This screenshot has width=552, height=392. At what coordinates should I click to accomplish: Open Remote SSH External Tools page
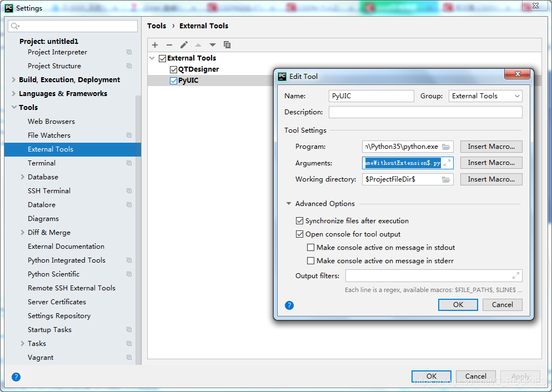point(71,288)
